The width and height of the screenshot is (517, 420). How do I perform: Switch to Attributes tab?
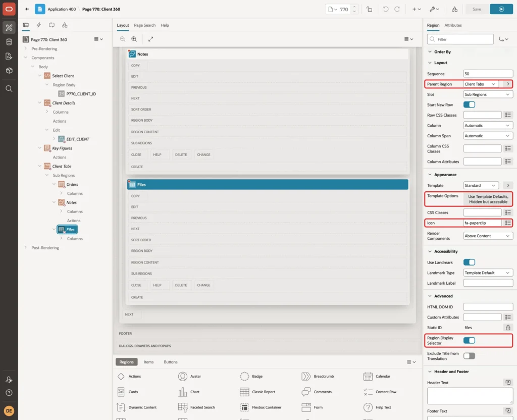[x=453, y=25]
